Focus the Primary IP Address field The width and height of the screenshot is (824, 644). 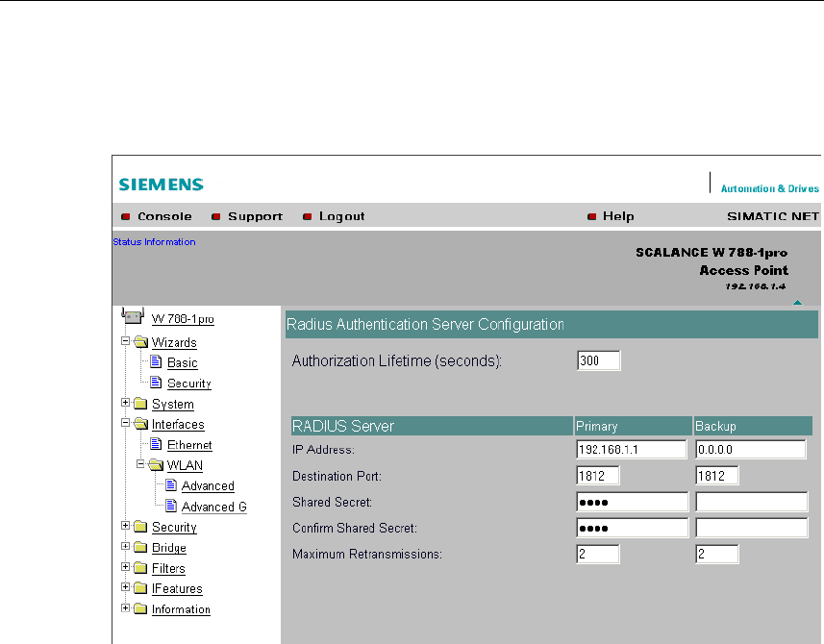click(x=632, y=449)
